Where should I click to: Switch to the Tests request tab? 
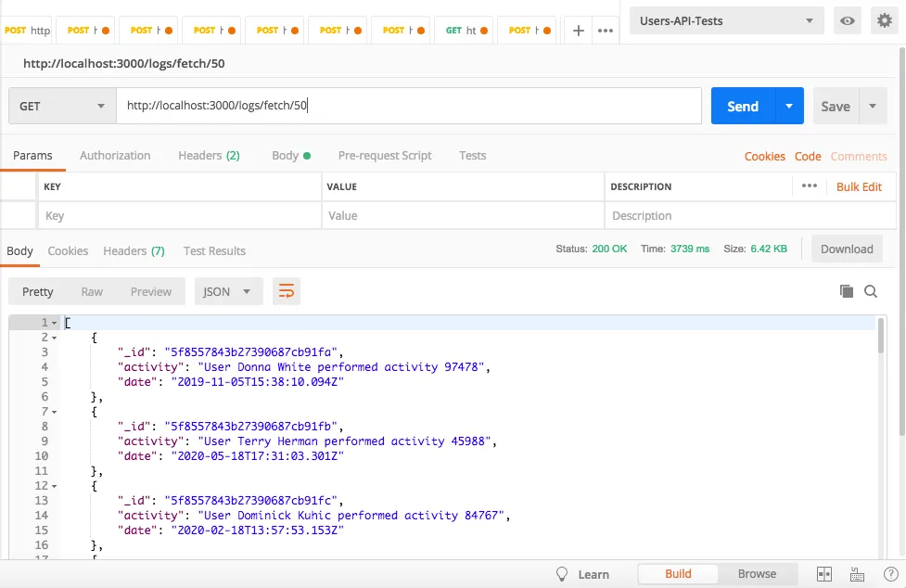pos(472,156)
